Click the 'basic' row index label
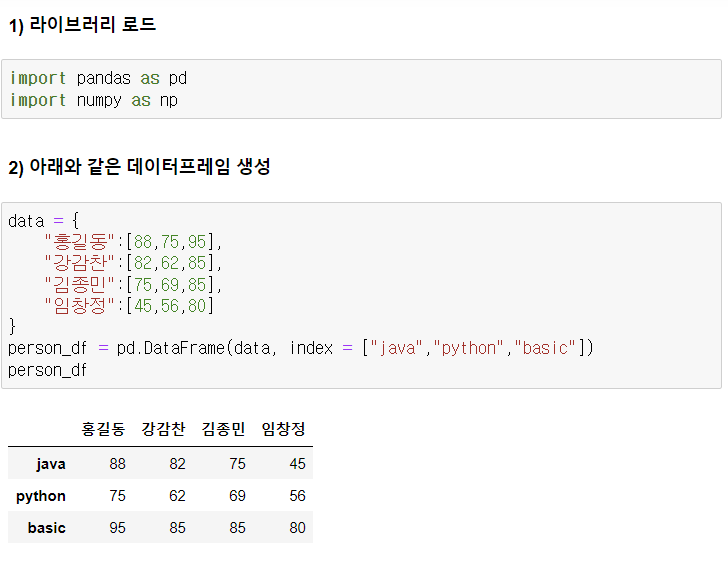728x566 pixels. 47,528
